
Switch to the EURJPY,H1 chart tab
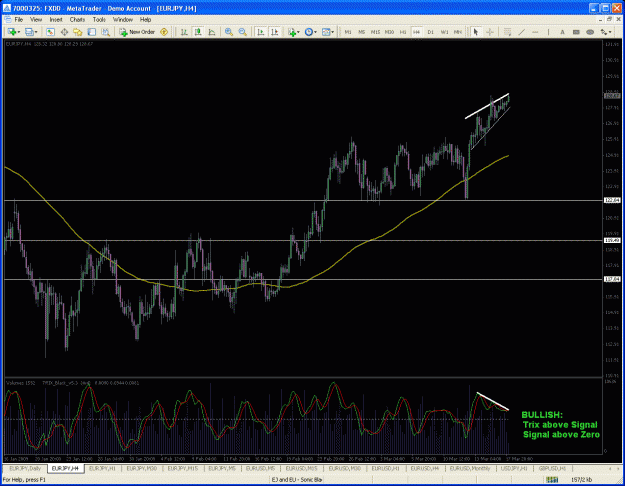click(102, 468)
